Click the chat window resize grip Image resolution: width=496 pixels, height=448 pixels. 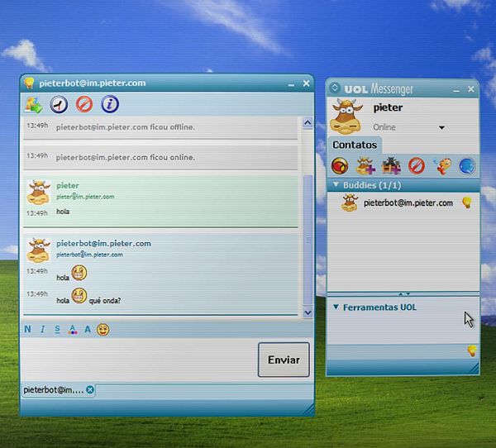[309, 409]
